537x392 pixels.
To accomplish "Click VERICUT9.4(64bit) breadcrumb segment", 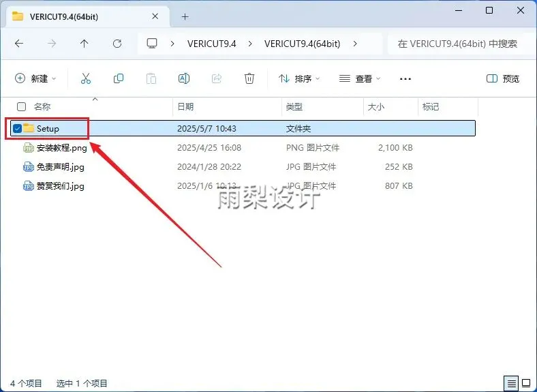I will pos(302,44).
